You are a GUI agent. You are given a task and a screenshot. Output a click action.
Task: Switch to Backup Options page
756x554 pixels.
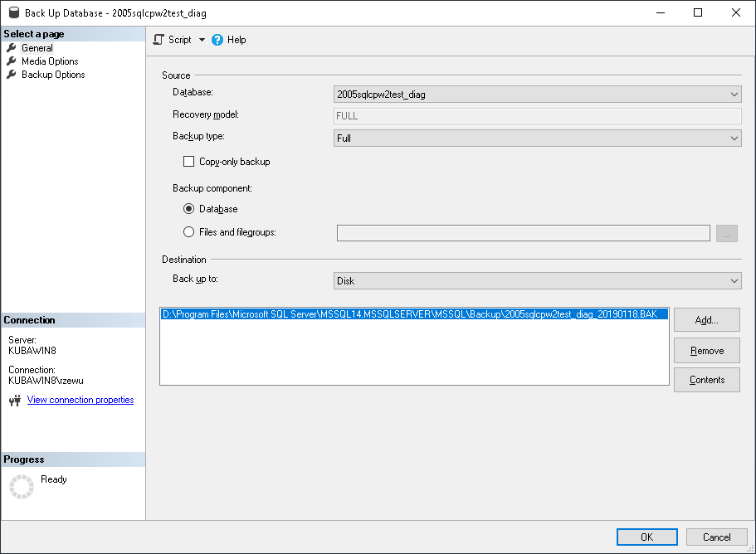coord(53,75)
